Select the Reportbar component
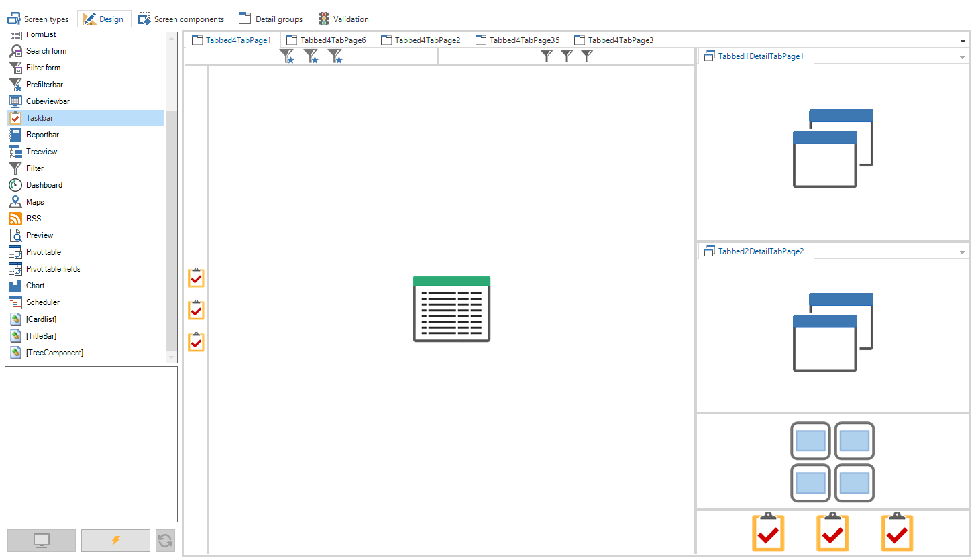The width and height of the screenshot is (976, 560). tap(85, 135)
